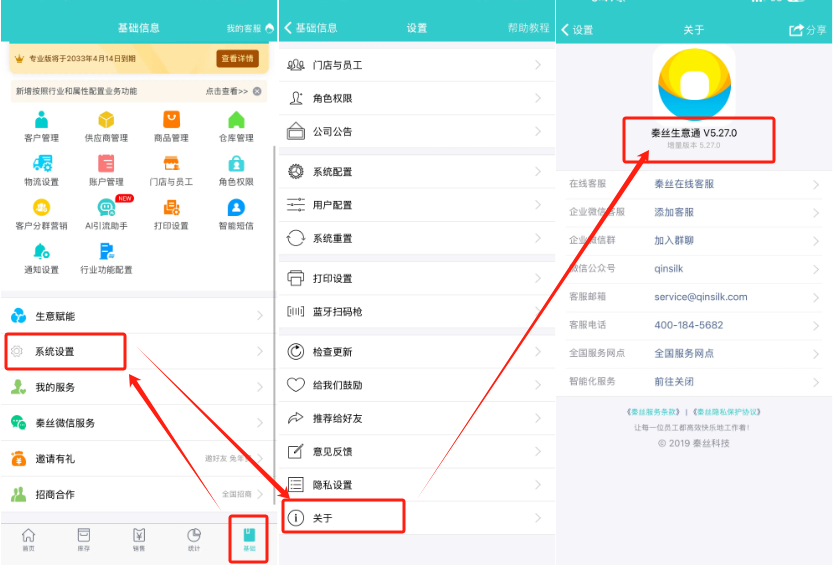The image size is (836, 565).
Task: Tap the 给我们鼓励 heart icon
Action: [x=296, y=385]
